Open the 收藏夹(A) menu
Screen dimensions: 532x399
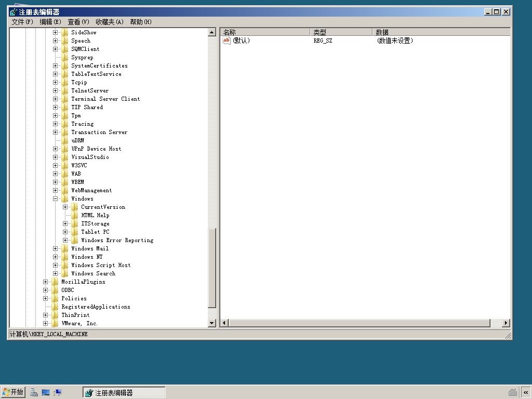point(109,22)
